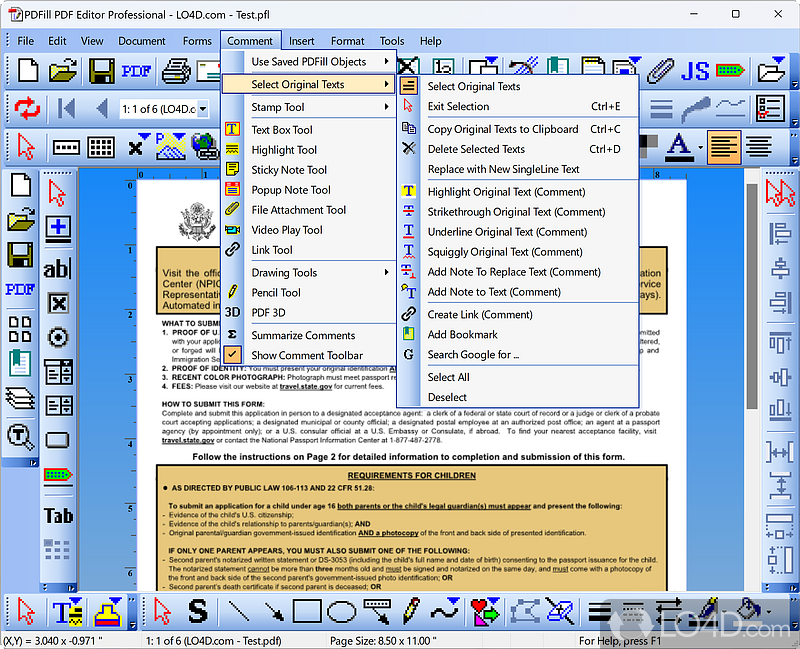Select the checkbox form field tool in left panel
Viewport: 800px width, 649px height.
click(x=58, y=303)
